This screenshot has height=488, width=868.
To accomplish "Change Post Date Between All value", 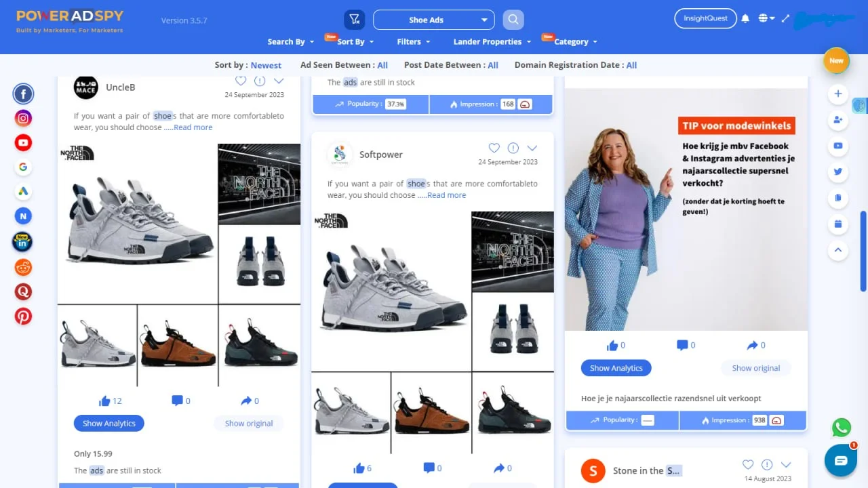I will [493, 66].
